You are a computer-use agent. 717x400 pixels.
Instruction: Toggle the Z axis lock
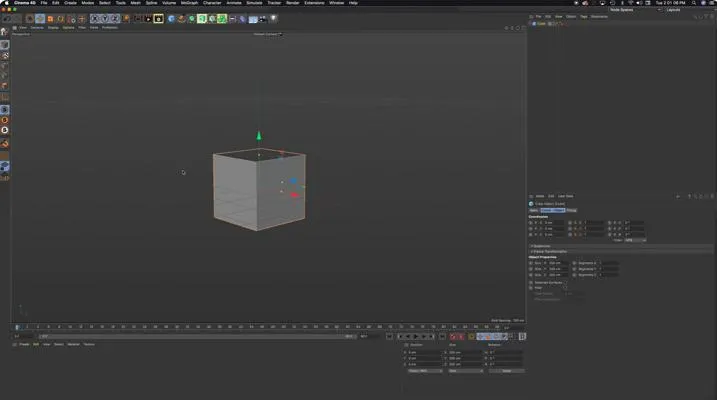pyautogui.click(x=115, y=19)
